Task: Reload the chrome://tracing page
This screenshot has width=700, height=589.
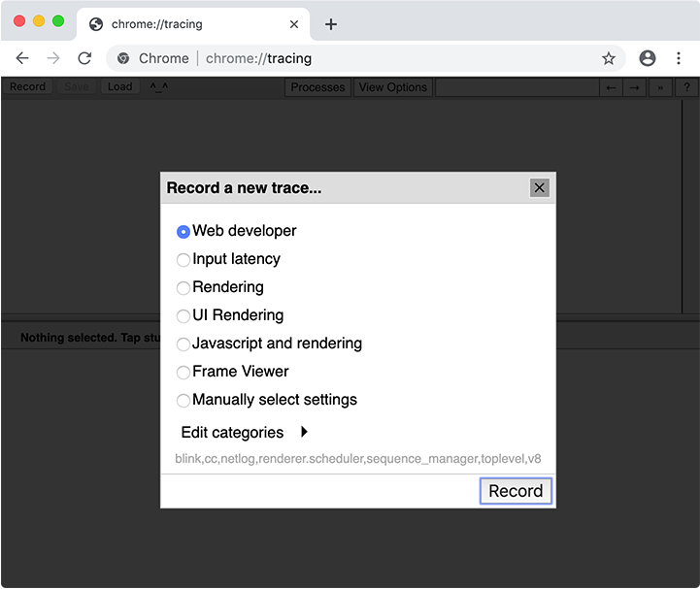Action: click(84, 58)
